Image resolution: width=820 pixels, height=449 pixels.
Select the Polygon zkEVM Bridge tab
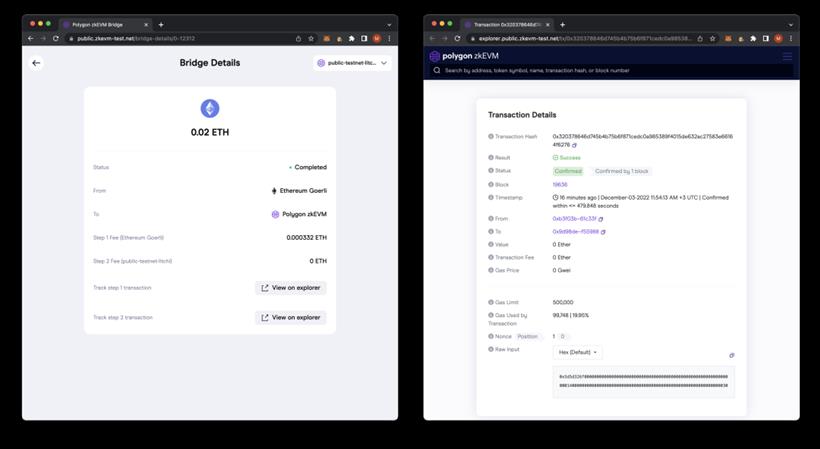point(105,25)
